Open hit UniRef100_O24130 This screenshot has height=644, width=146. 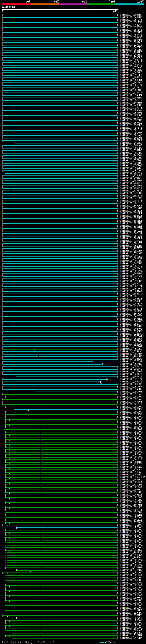pos(131,352)
